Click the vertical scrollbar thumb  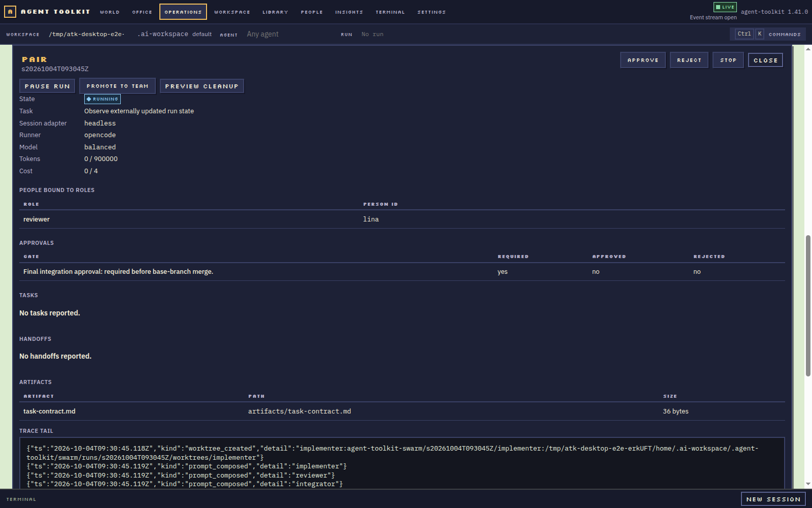(x=808, y=306)
